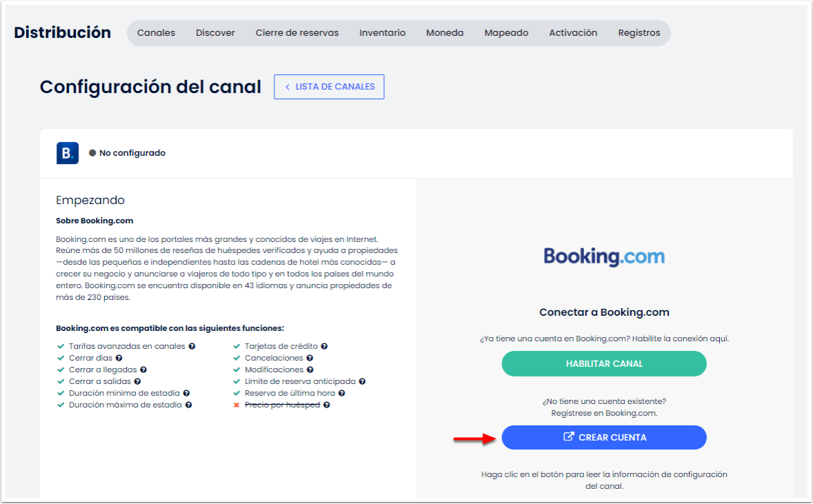Click help icon for Duración mínima de estadía
Screen dimensions: 813x504
[x=186, y=393]
